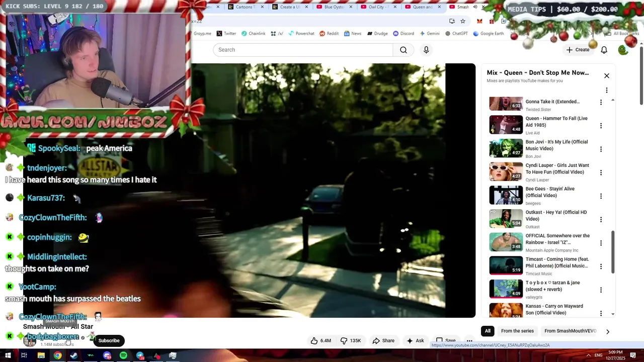Open options for Queen Hammer To Fall
Screen dimensions: 644x362
601,126
